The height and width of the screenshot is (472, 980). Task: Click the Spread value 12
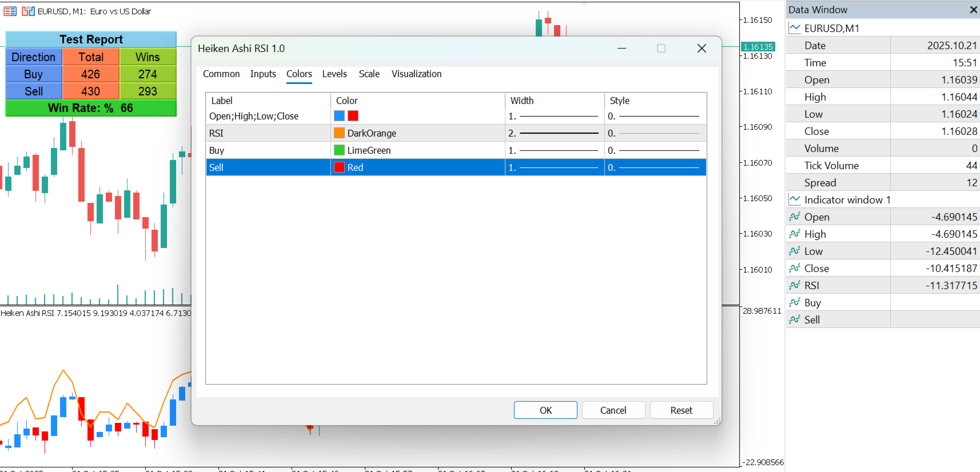[972, 182]
